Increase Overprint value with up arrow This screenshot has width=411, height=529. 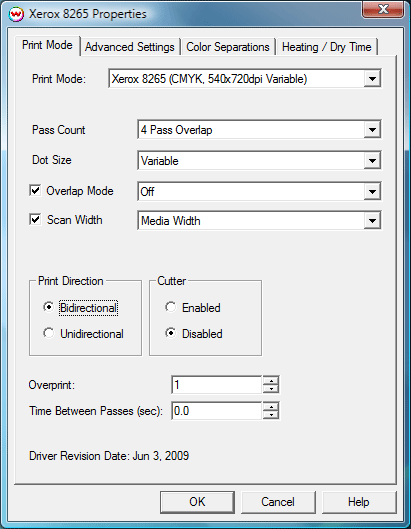point(271,381)
